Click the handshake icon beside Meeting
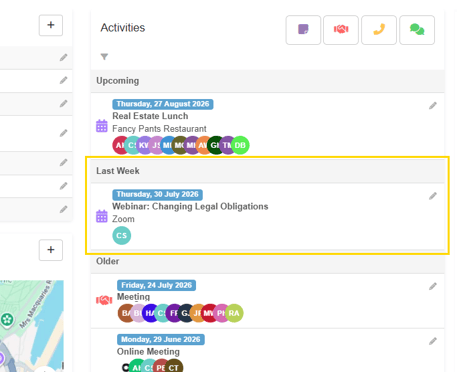Image resolution: width=457 pixels, height=372 pixels. point(104,300)
